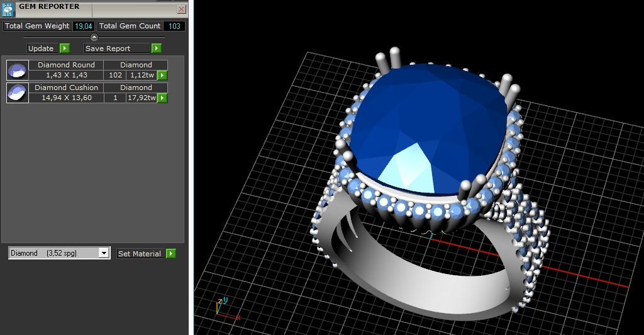Click the 14,94 X 13,60 size cell

tap(66, 98)
